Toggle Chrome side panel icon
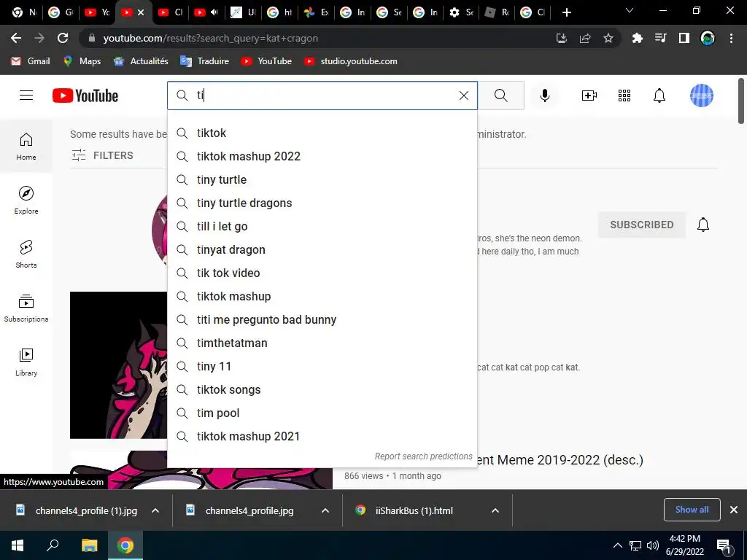Image resolution: width=747 pixels, height=560 pixels. click(x=684, y=38)
